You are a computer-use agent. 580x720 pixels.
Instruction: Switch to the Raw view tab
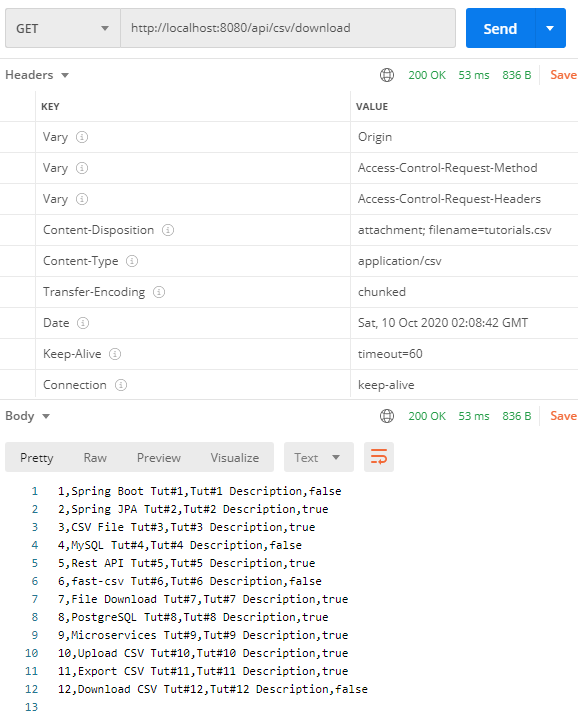95,458
